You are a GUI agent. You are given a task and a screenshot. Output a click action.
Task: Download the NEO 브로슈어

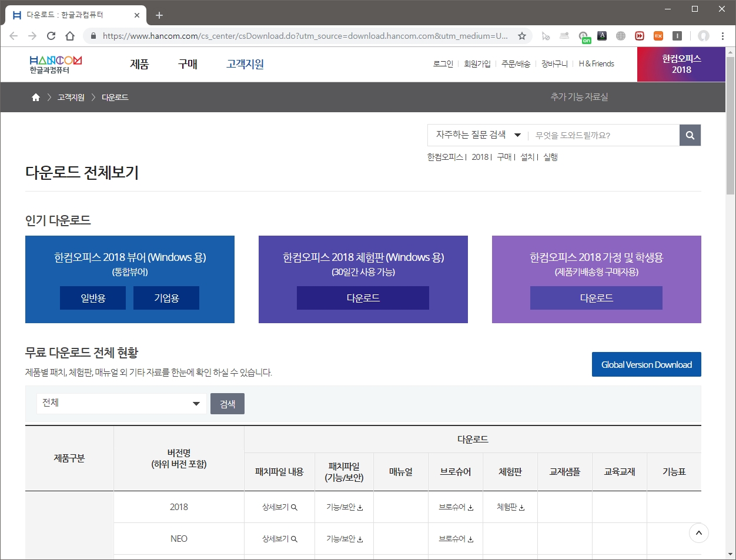click(x=456, y=539)
